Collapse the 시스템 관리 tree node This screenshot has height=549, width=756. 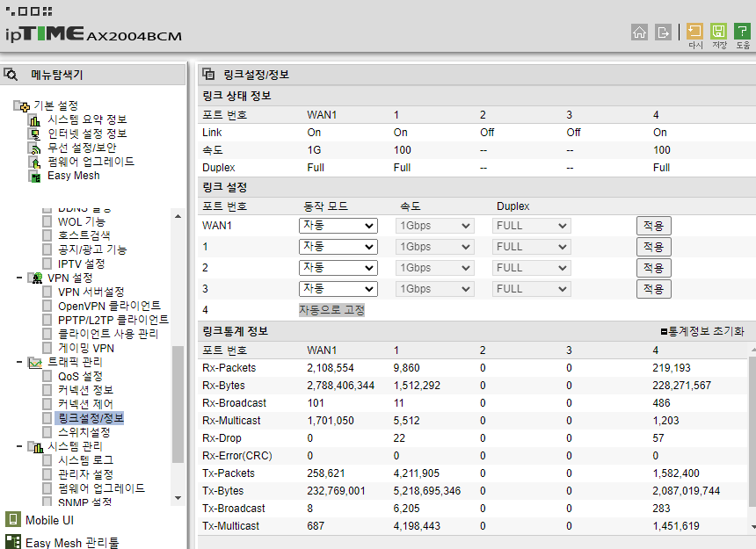tap(19, 446)
